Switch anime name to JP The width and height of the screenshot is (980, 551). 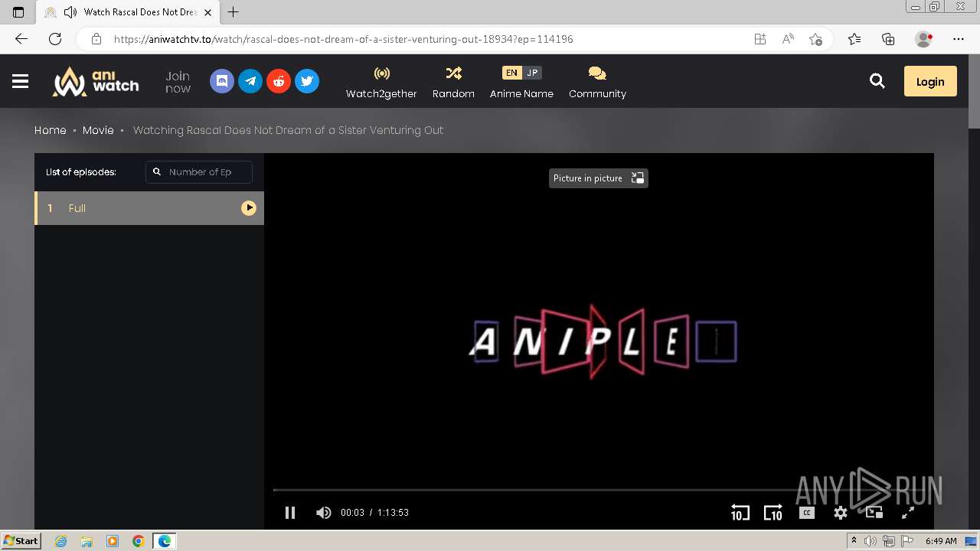(x=532, y=73)
